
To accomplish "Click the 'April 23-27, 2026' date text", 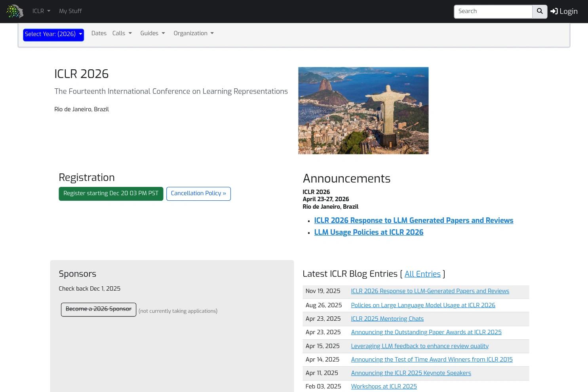I will coord(326,199).
